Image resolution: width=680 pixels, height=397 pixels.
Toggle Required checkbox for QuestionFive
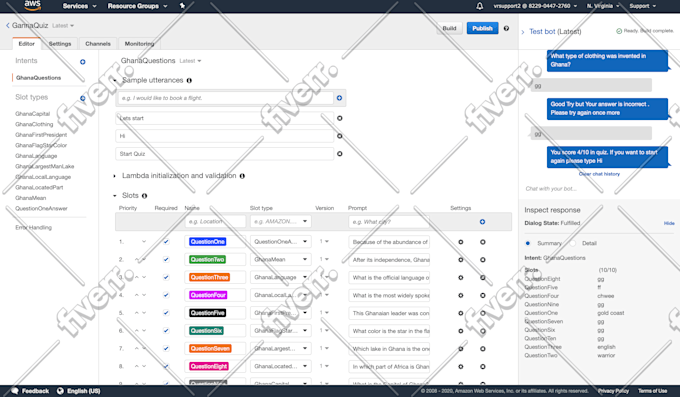click(x=166, y=313)
